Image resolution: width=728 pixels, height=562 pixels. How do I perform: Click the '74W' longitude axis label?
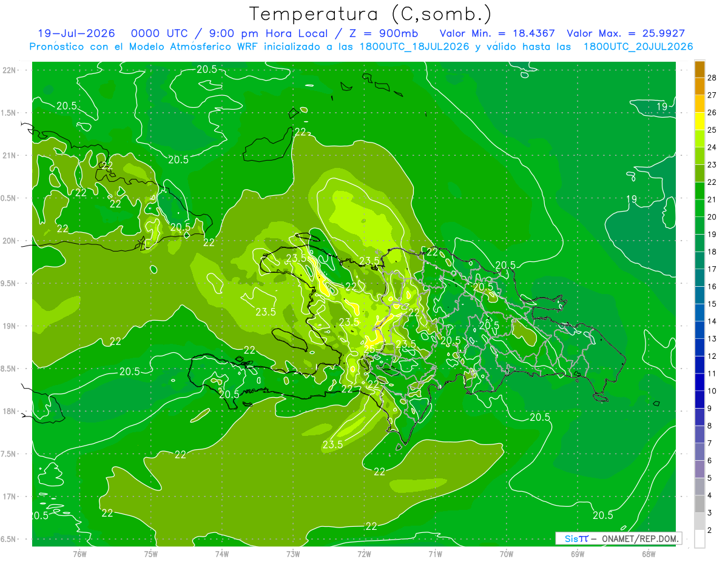pyautogui.click(x=222, y=554)
